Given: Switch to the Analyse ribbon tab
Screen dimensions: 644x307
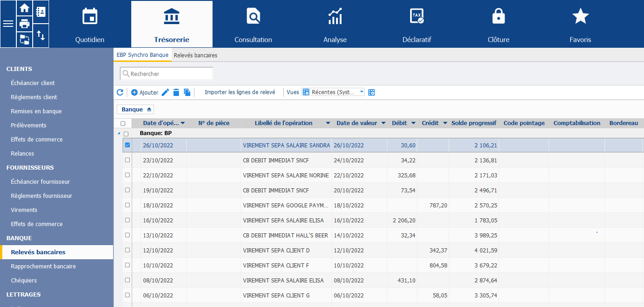Looking at the screenshot, I should pyautogui.click(x=335, y=24).
